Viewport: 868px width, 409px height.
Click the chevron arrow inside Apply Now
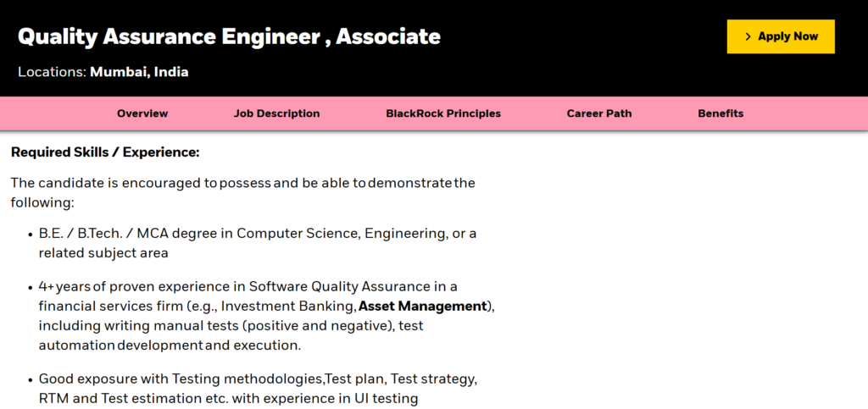click(748, 36)
